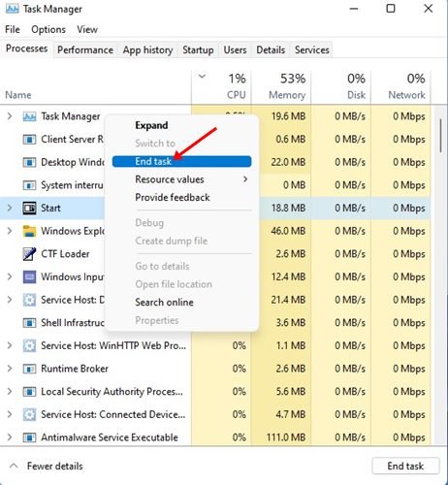The image size is (448, 485).
Task: Click the Windows Input process icon
Action: 29,276
